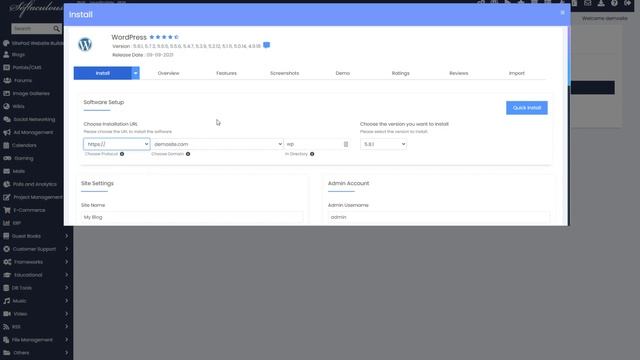Open Ad Management megaphone icon

pyautogui.click(x=7, y=132)
